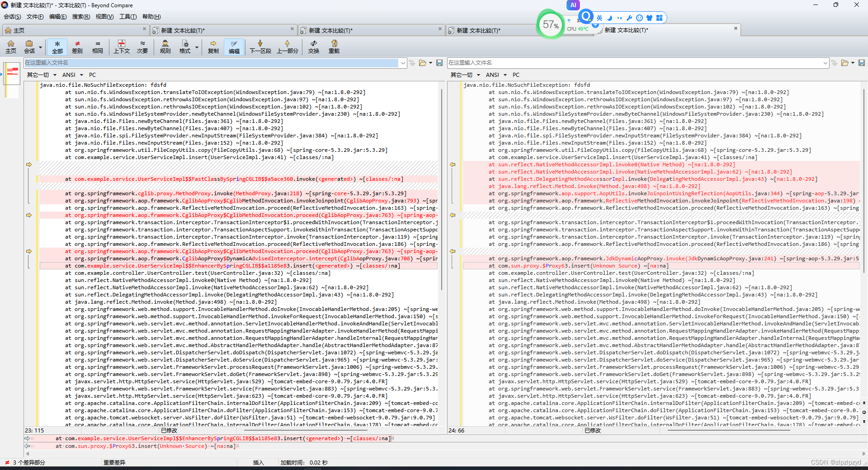Open the right pane 其它一切 file type dropdown

point(465,75)
